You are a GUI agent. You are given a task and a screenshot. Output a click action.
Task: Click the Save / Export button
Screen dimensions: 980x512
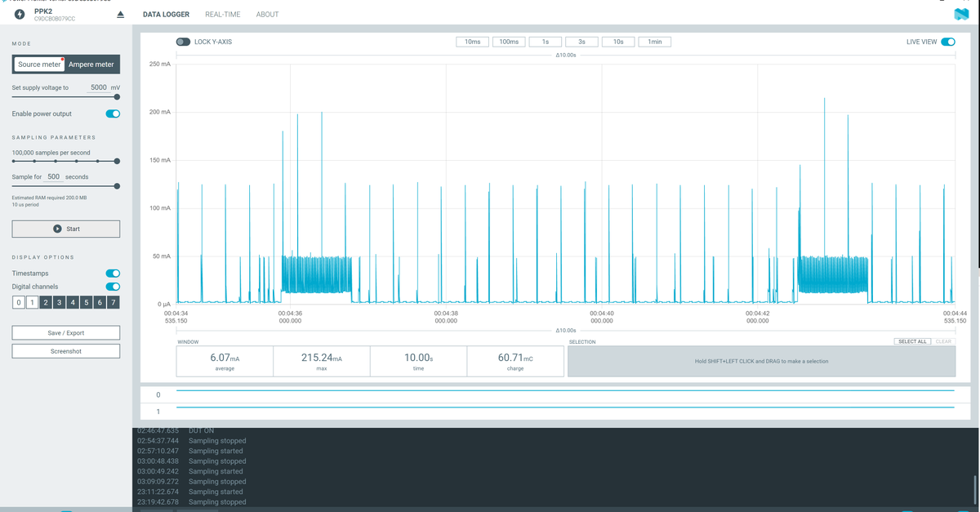click(65, 332)
